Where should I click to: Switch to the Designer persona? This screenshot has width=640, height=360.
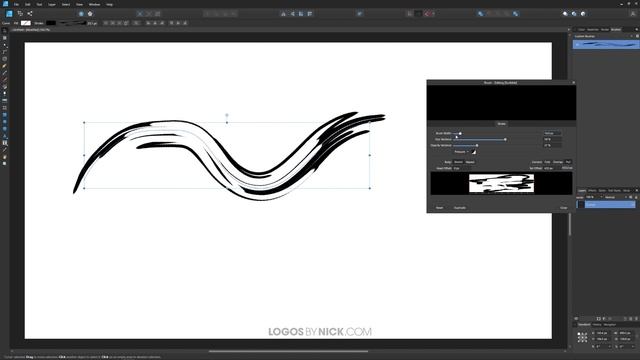9,13
